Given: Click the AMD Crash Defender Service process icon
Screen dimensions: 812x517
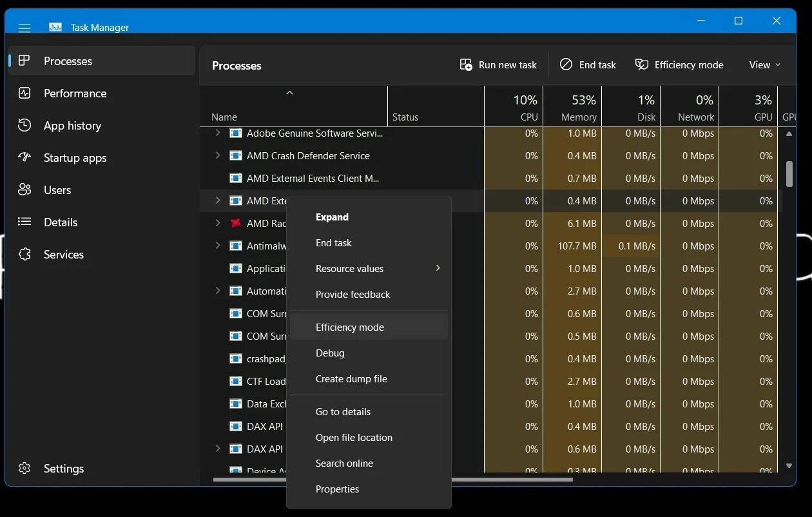Looking at the screenshot, I should [236, 156].
